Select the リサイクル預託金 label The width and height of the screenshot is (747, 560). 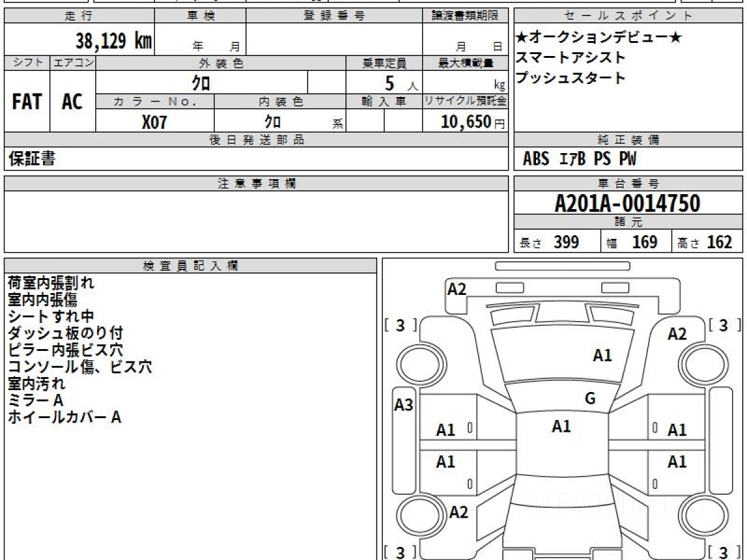(x=465, y=102)
